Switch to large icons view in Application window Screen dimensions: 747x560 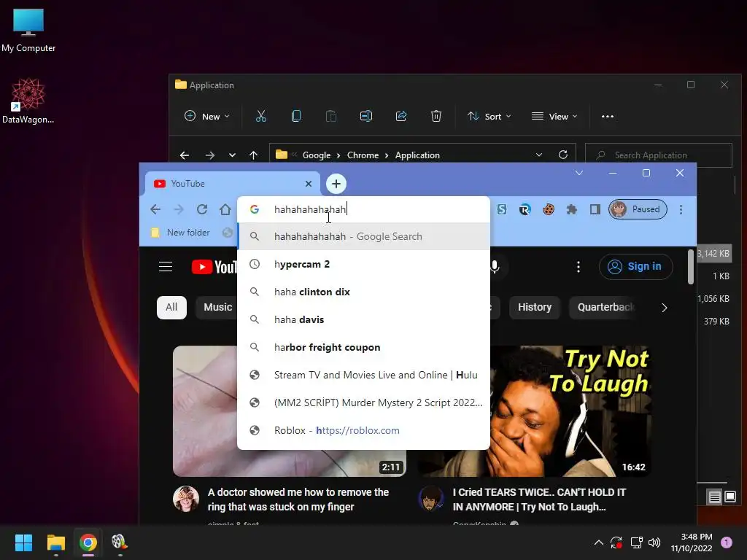[x=730, y=497]
